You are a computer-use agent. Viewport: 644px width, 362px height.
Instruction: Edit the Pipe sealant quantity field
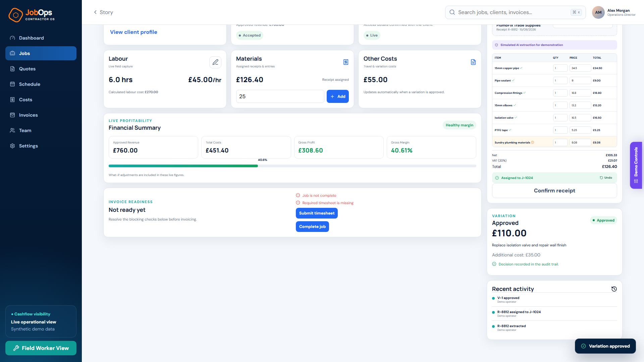[560, 80]
